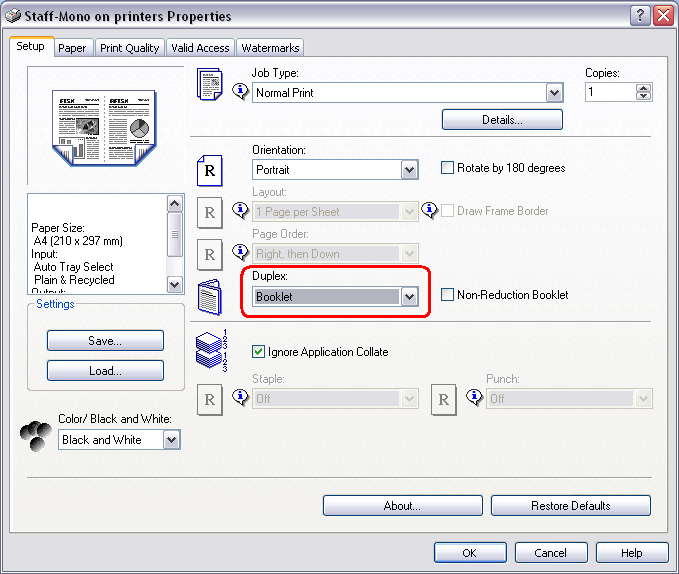679x574 pixels.
Task: Switch to the Print Quality tab
Action: coord(129,48)
